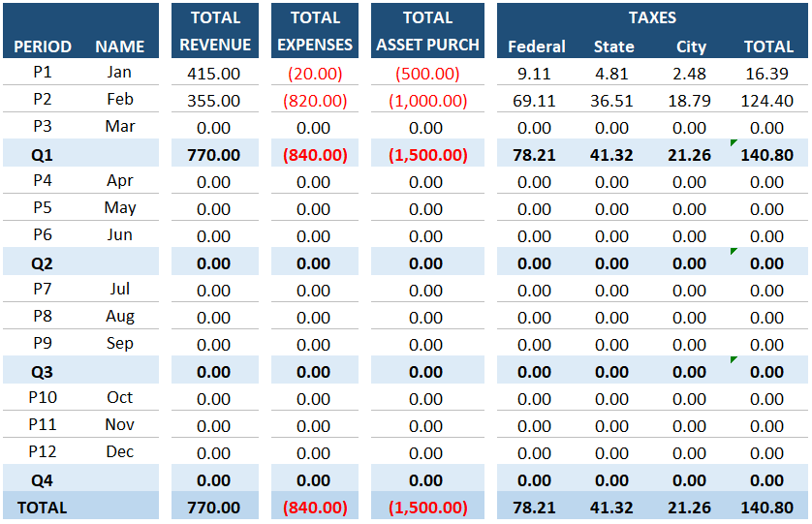Click the Dec month name cell
The height and width of the screenshot is (524, 812).
(x=120, y=451)
